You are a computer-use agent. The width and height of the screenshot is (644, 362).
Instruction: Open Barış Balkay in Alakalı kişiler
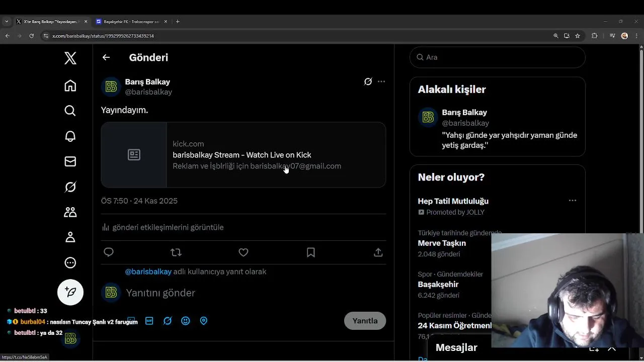[x=464, y=113]
